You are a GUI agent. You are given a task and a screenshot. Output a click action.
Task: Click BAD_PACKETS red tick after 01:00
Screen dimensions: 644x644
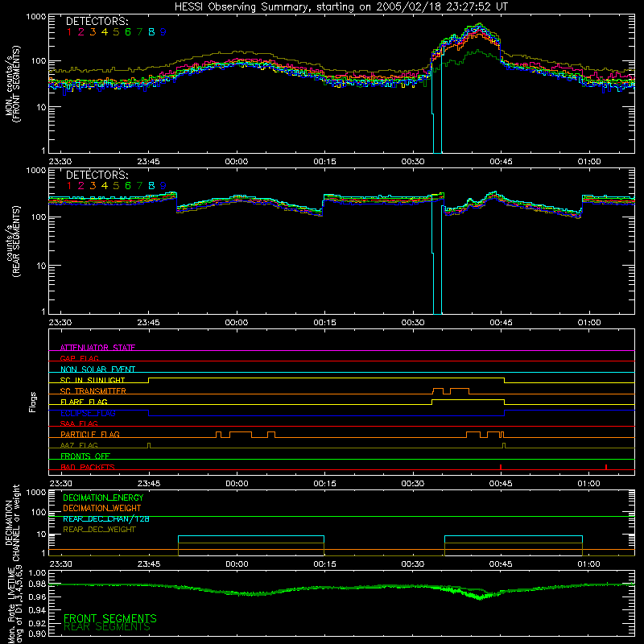[x=606, y=467]
